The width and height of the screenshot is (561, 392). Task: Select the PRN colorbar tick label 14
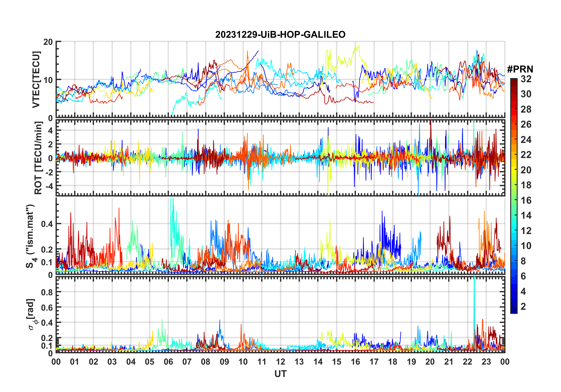pos(526,215)
